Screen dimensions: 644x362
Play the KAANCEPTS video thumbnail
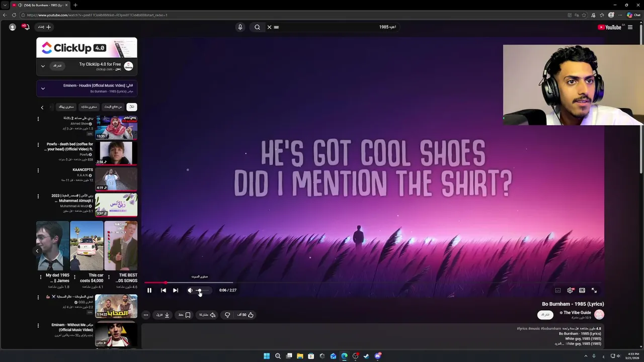[x=116, y=178]
